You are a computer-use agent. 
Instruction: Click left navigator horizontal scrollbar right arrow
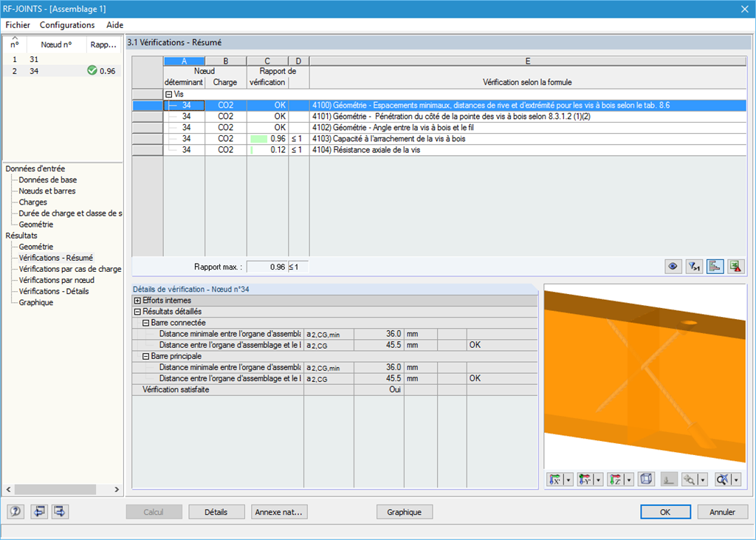[117, 489]
